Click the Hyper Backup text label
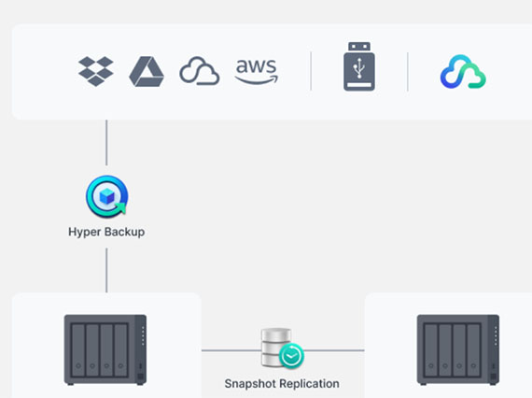Screen dimensions: 532x398 coord(106,232)
